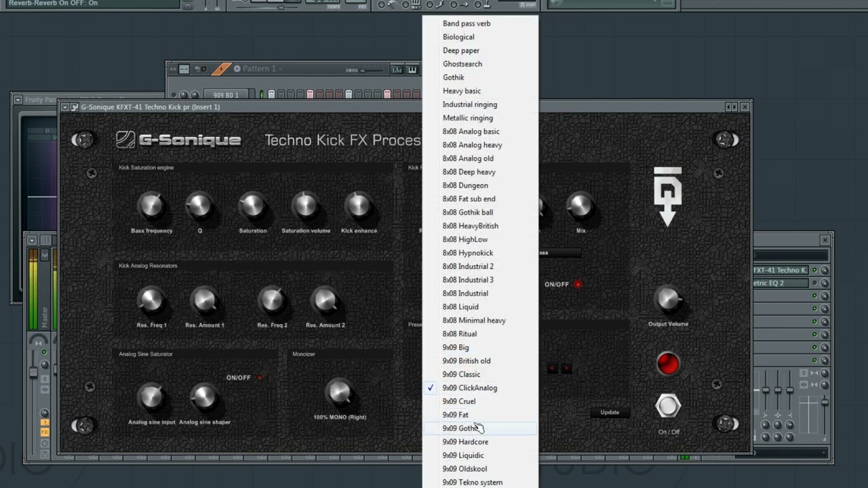Close the mixer effects panel
This screenshot has height=488, width=868.
pos(825,240)
